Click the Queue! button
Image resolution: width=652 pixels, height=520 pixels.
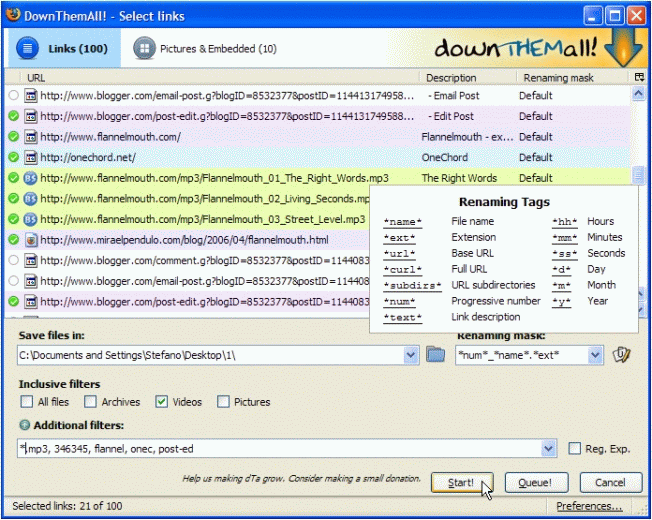pyautogui.click(x=536, y=482)
